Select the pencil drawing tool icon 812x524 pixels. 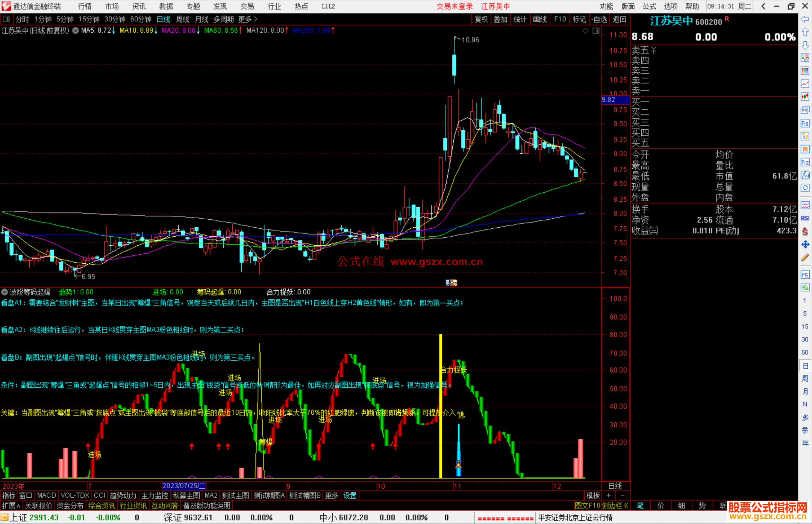coord(805,257)
